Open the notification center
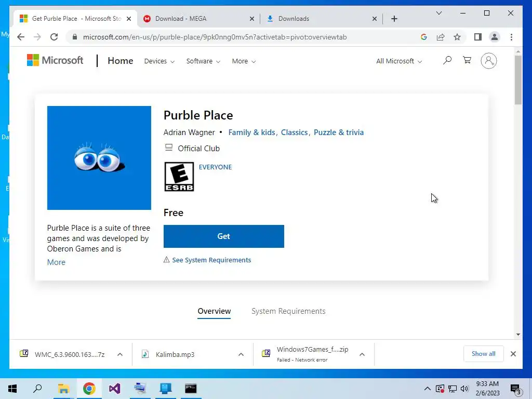Image resolution: width=532 pixels, height=399 pixels. 516,390
